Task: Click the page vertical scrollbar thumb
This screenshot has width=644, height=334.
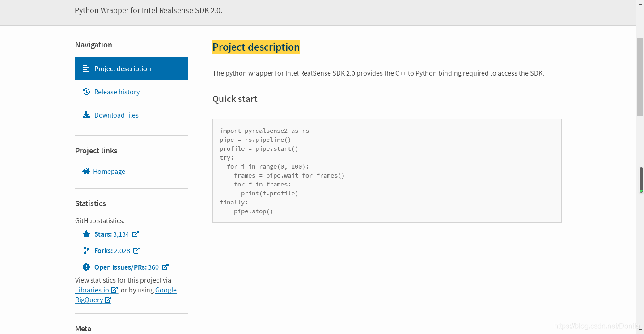Action: click(640, 77)
